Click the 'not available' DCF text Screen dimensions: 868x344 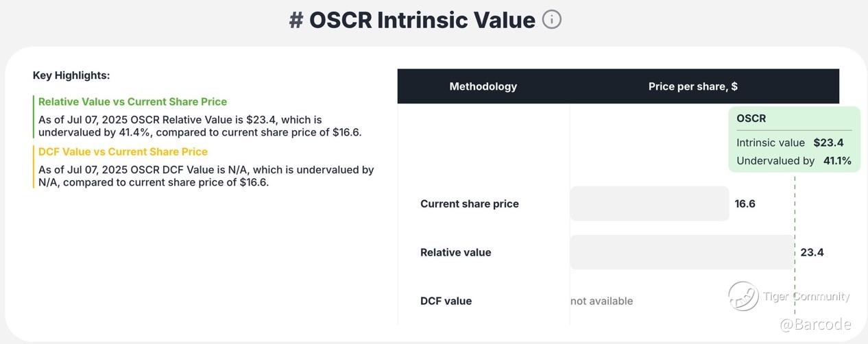602,301
